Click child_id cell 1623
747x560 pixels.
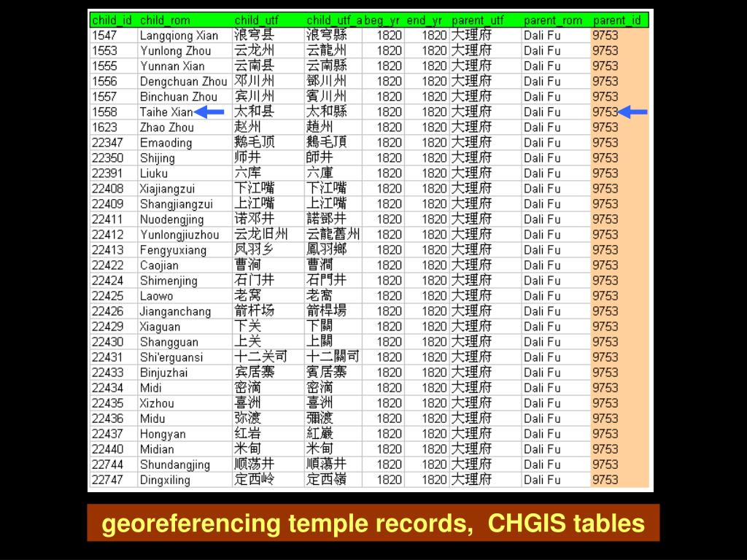[x=113, y=128]
